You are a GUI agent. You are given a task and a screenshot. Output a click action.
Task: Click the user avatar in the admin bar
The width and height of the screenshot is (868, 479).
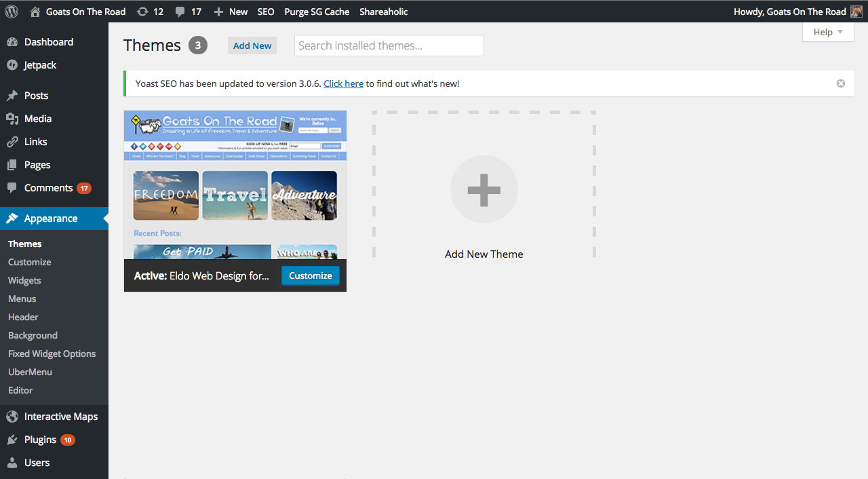click(856, 12)
